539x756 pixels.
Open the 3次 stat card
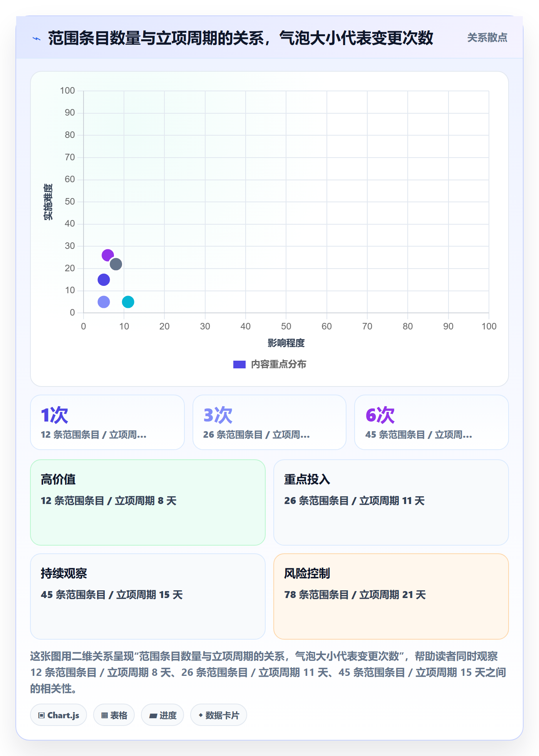[269, 422]
